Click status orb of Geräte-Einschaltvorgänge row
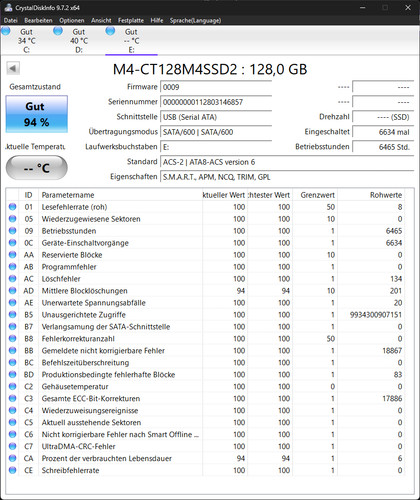The height and width of the screenshot is (500, 420). coord(13,243)
